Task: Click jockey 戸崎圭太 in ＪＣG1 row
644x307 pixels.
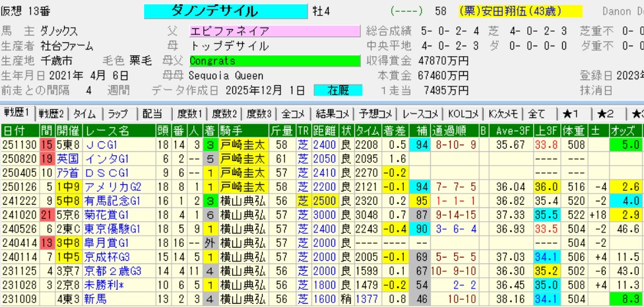Action: pos(243,144)
